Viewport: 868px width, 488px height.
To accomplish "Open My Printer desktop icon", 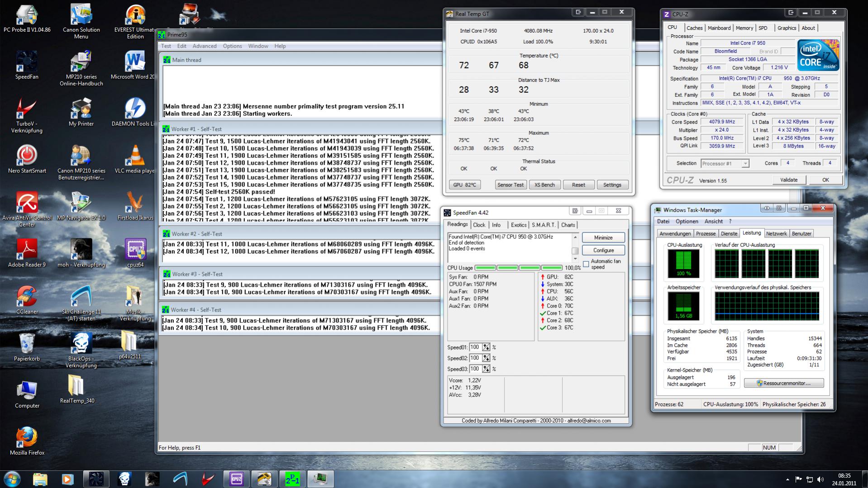I will [x=81, y=112].
